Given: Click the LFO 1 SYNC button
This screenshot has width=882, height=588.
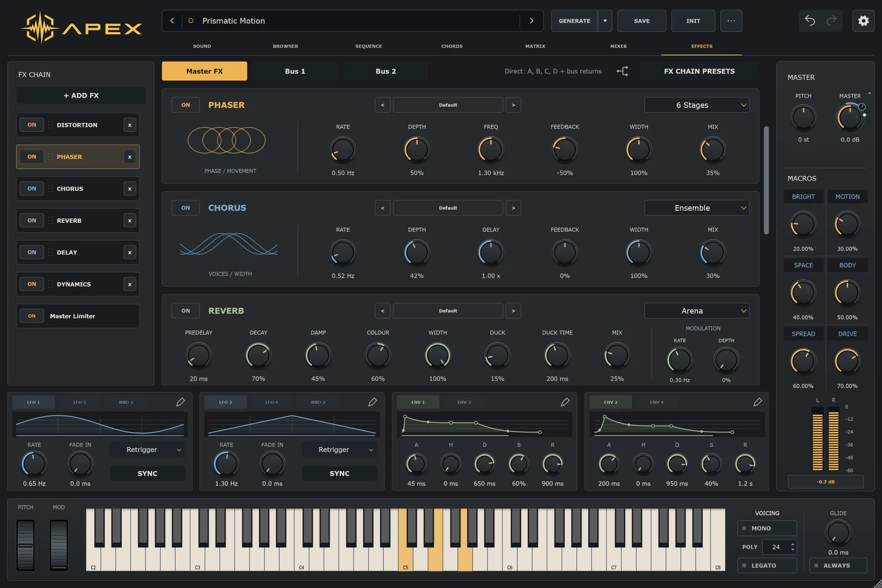Looking at the screenshot, I should [x=147, y=473].
